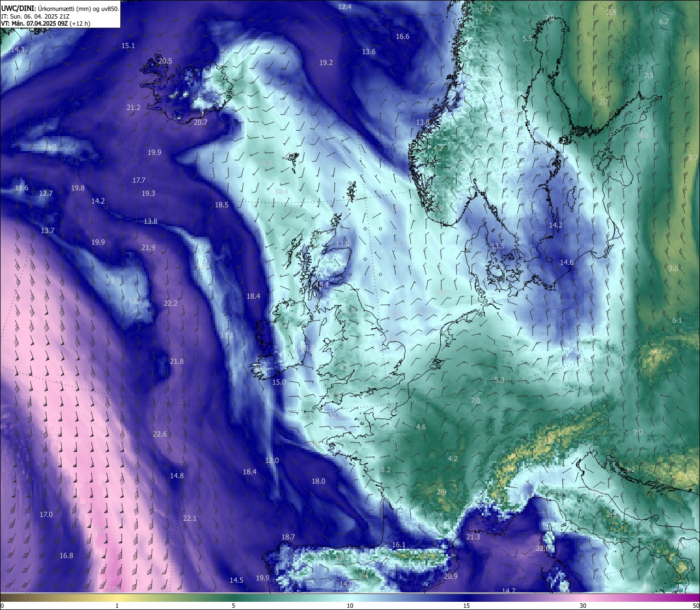Click the 12.4 value at top of map
Screen dimensions: 700x610
pos(345,7)
